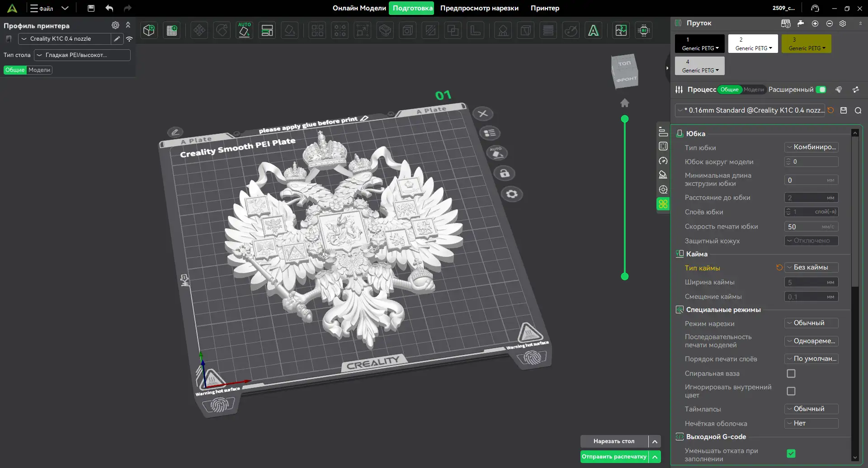Image resolution: width=868 pixels, height=468 pixels.
Task: Click the printer Wi-Fi connection icon
Action: coord(129,39)
